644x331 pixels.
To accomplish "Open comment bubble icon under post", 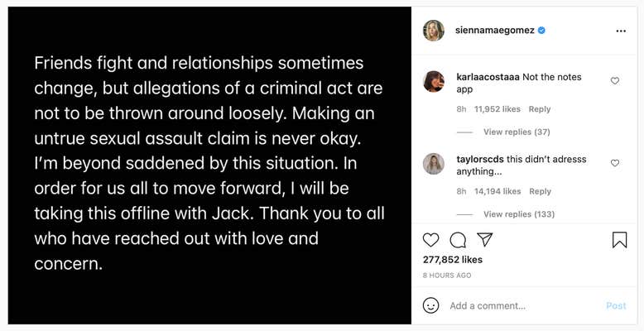I will [458, 240].
